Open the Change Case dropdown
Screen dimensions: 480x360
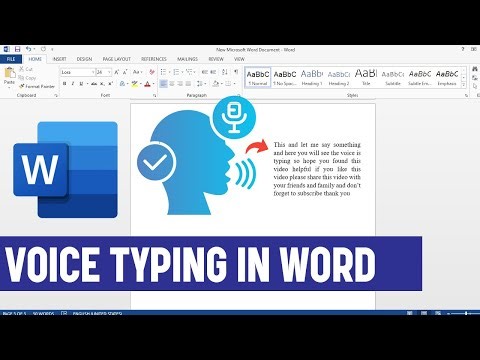click(x=137, y=72)
